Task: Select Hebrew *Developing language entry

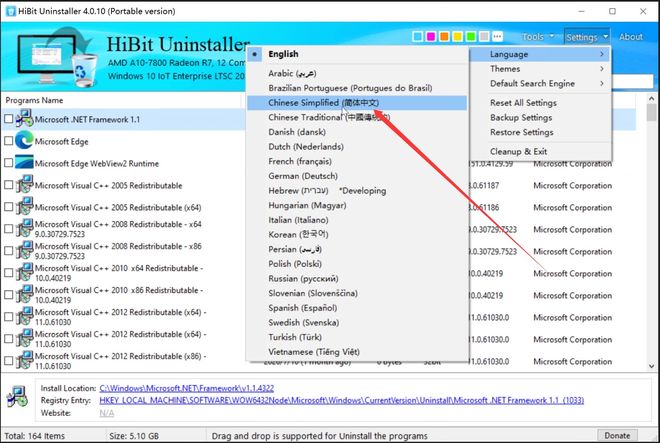Action: (x=357, y=191)
